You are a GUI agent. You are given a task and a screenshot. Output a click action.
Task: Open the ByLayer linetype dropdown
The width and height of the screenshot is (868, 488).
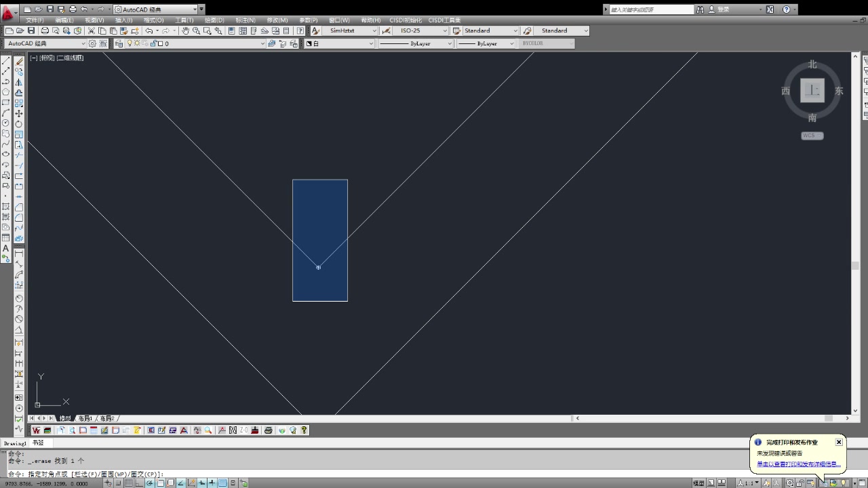tap(415, 43)
